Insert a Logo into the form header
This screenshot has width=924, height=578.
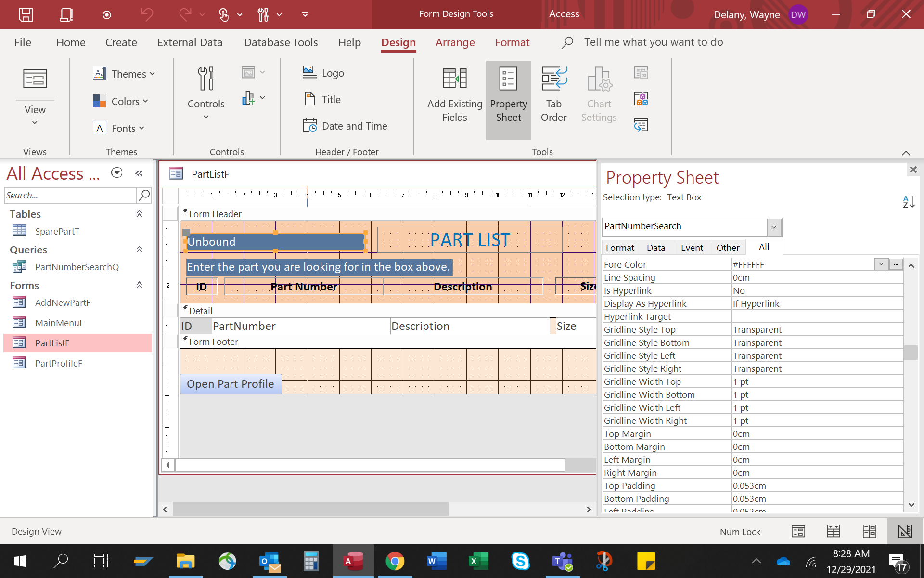pyautogui.click(x=323, y=72)
